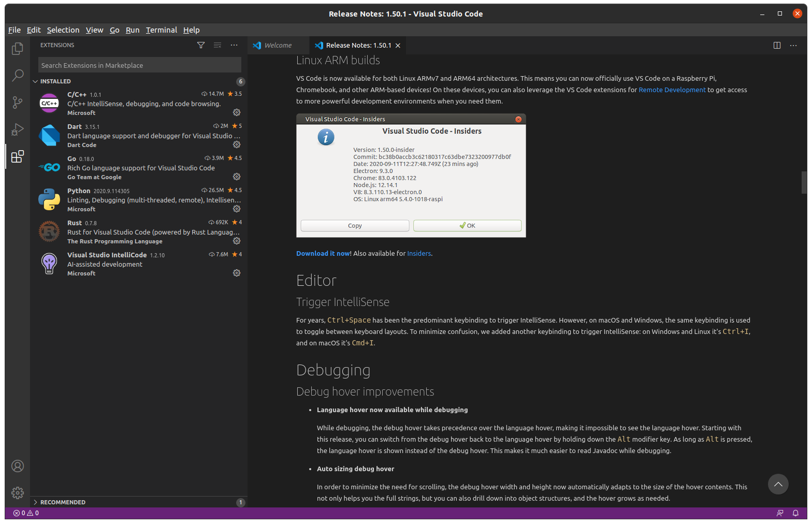Open the Source Control view
812x524 pixels.
coord(18,103)
